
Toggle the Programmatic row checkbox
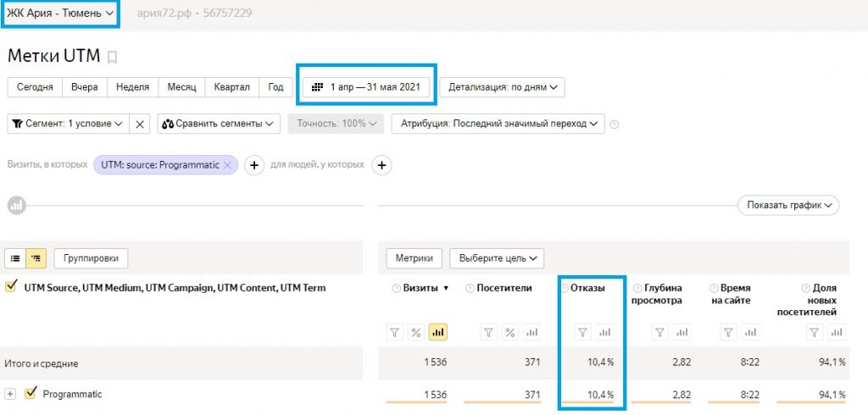31,393
